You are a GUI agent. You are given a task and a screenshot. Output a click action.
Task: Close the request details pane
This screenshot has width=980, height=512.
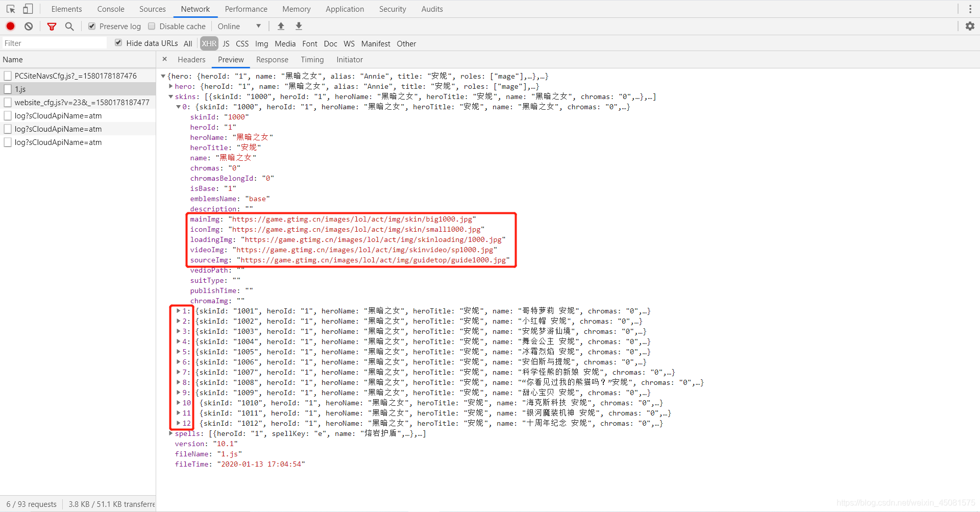pyautogui.click(x=164, y=59)
